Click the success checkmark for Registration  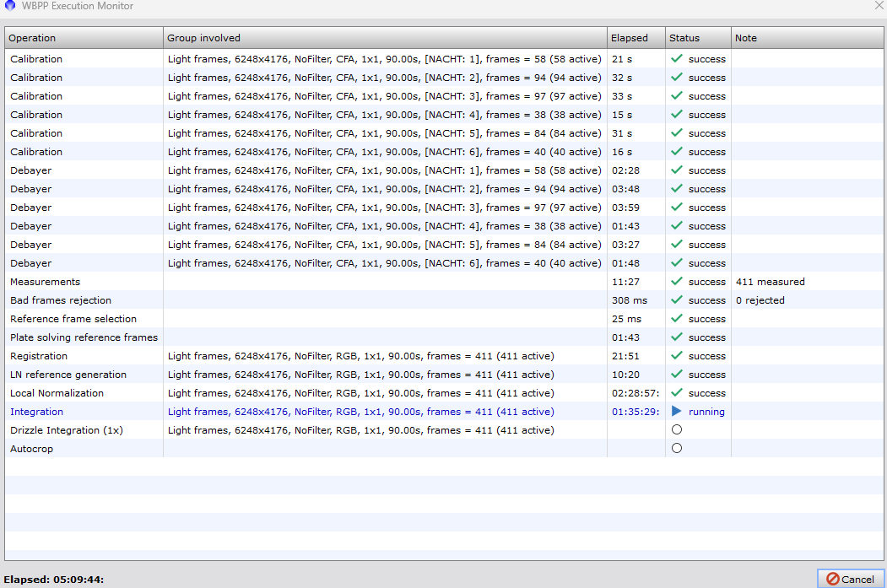coord(677,356)
